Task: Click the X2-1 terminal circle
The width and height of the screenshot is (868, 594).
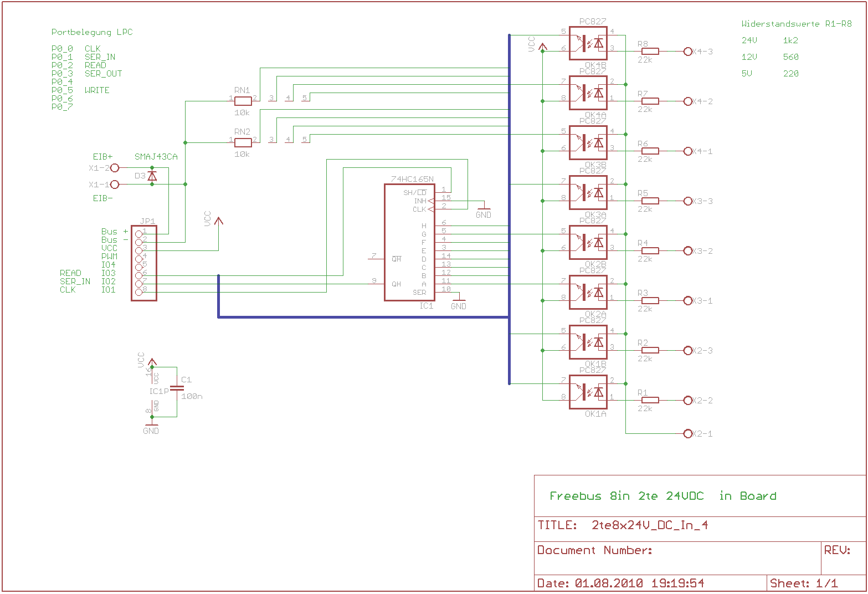Action: 688,434
